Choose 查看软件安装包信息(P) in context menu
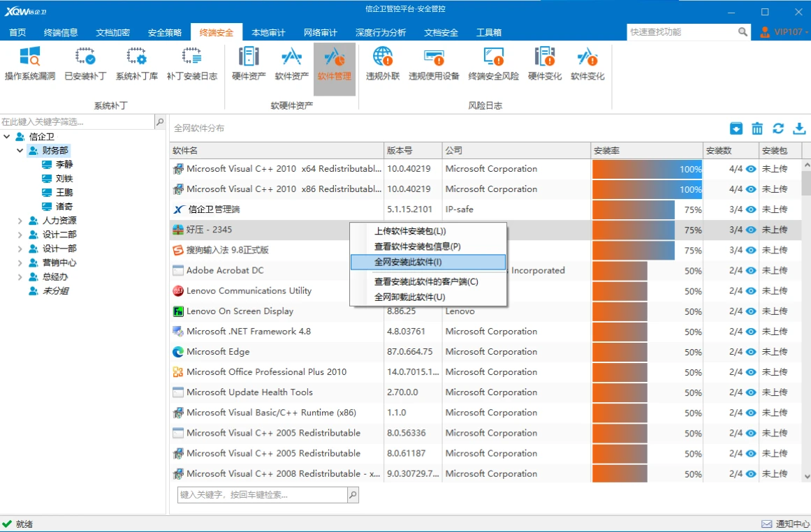This screenshot has width=811, height=532. tap(428, 246)
